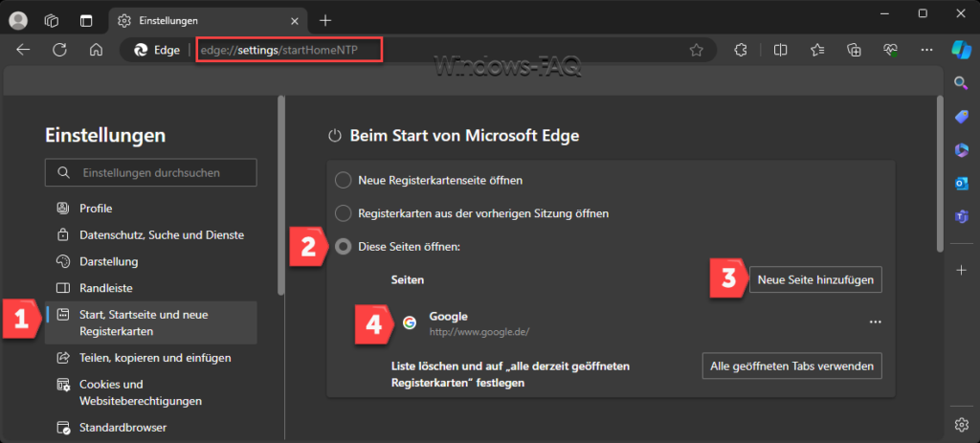Click the address bar URL

pyautogui.click(x=279, y=50)
